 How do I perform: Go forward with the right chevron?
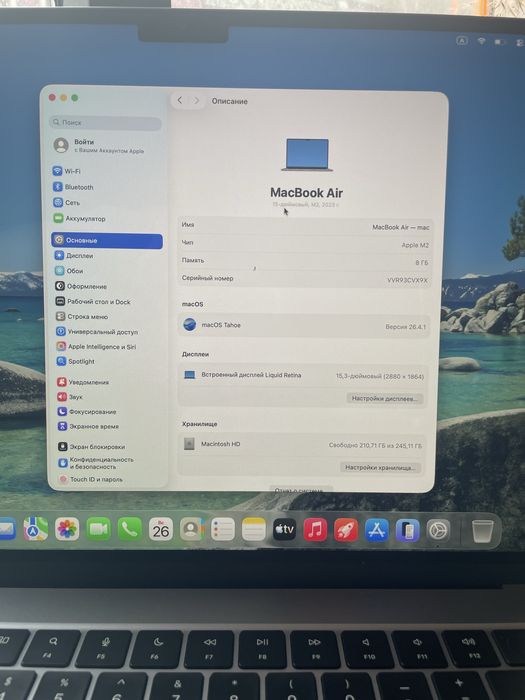tap(196, 101)
